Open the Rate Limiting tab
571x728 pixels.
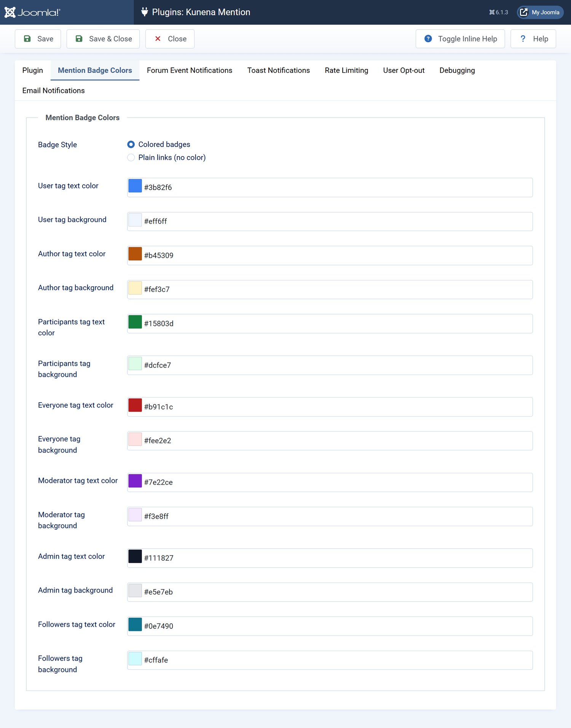pos(346,70)
